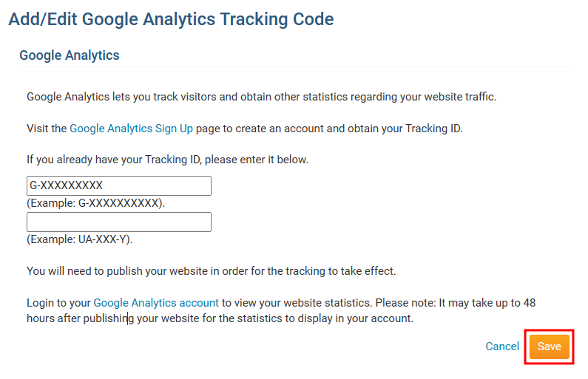This screenshot has height=379, width=588.
Task: Click the Example G-XXXXXXXXXX hint text
Action: pos(96,203)
